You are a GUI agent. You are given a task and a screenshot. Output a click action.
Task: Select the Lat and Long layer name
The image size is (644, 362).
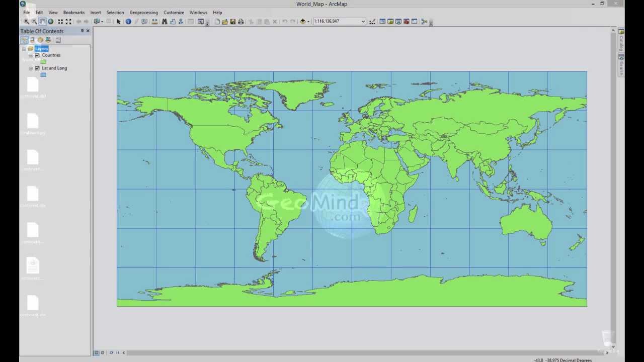click(x=54, y=68)
